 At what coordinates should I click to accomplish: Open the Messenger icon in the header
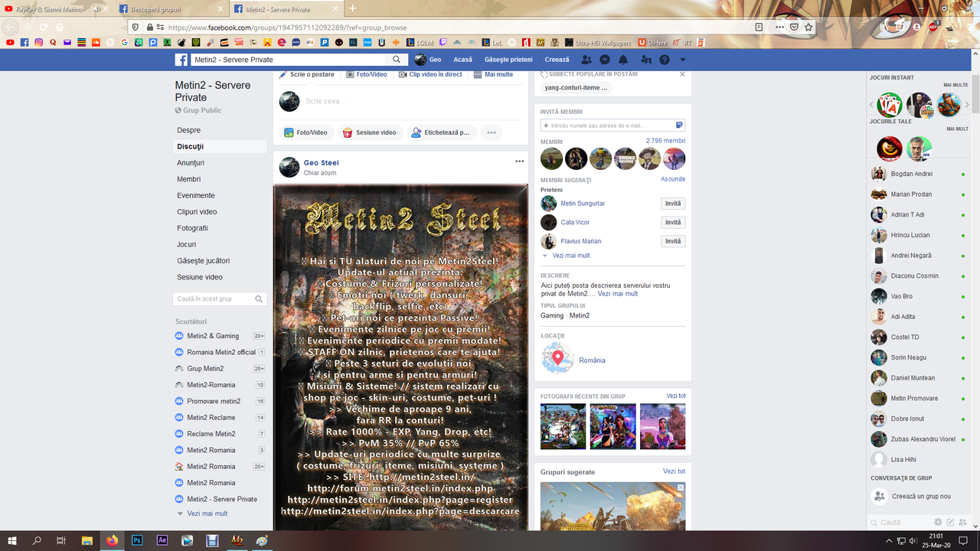click(605, 60)
